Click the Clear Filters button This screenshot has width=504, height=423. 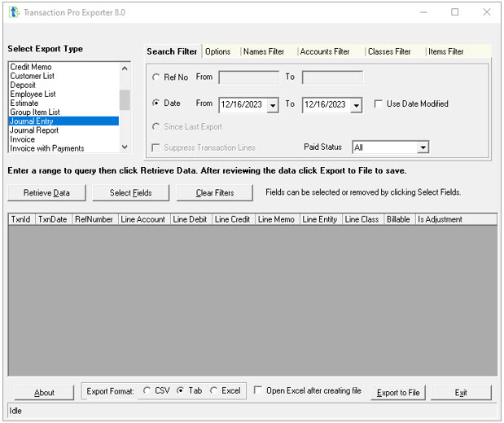click(x=215, y=192)
